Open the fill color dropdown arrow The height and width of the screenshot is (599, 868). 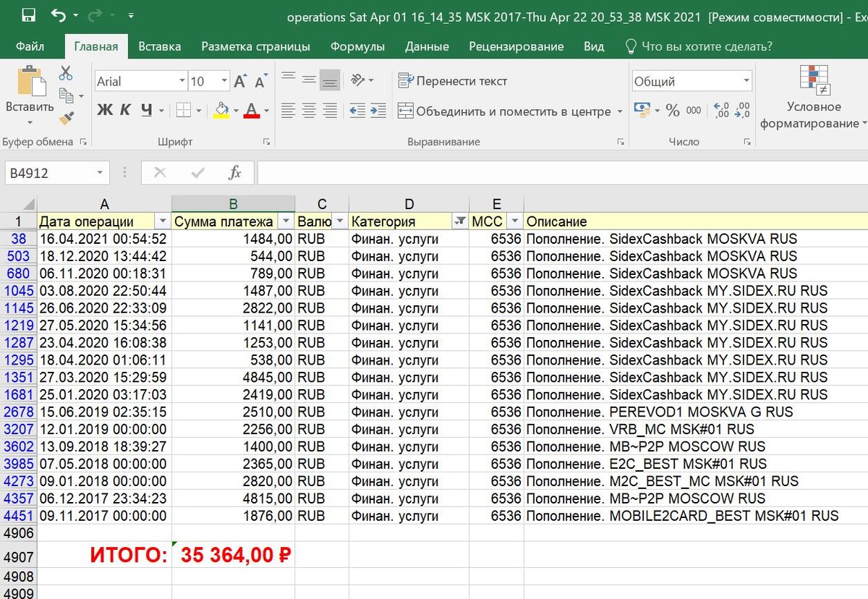[x=236, y=111]
